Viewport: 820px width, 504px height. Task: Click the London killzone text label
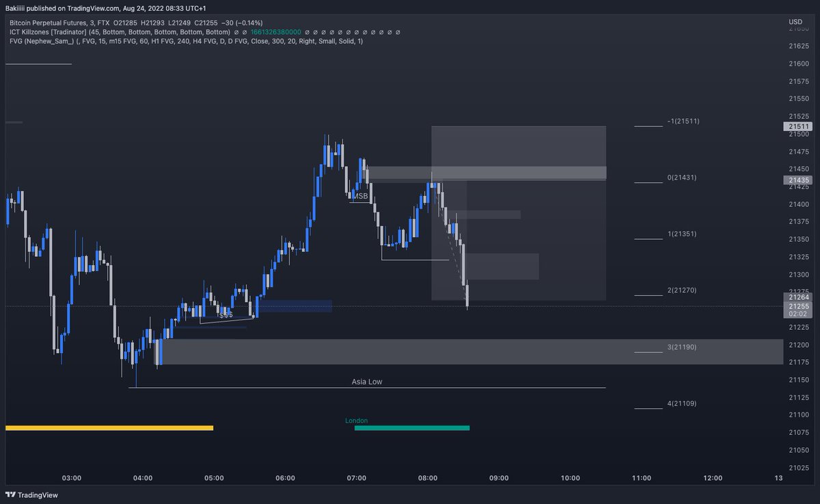point(357,421)
